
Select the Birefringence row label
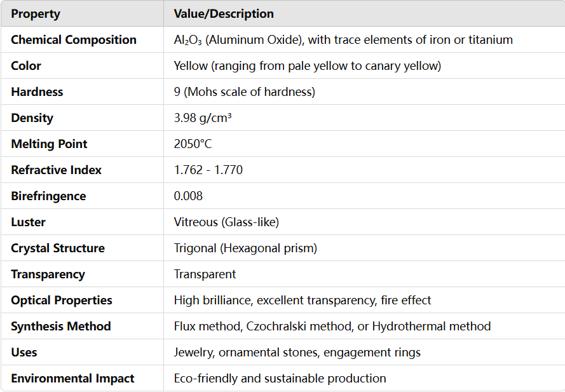click(x=48, y=196)
